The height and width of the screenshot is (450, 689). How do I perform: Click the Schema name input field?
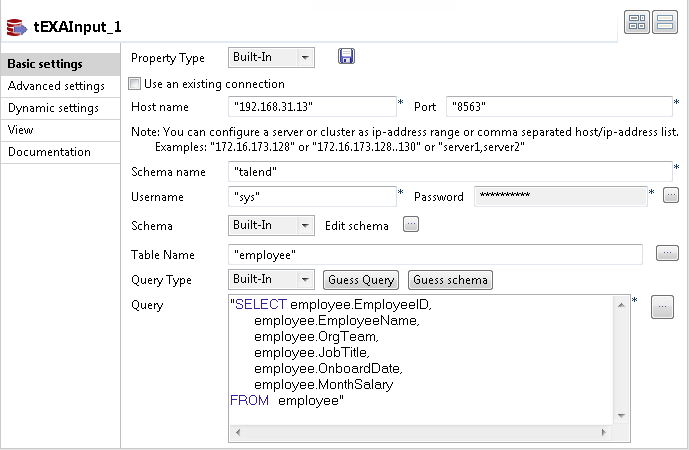click(449, 172)
